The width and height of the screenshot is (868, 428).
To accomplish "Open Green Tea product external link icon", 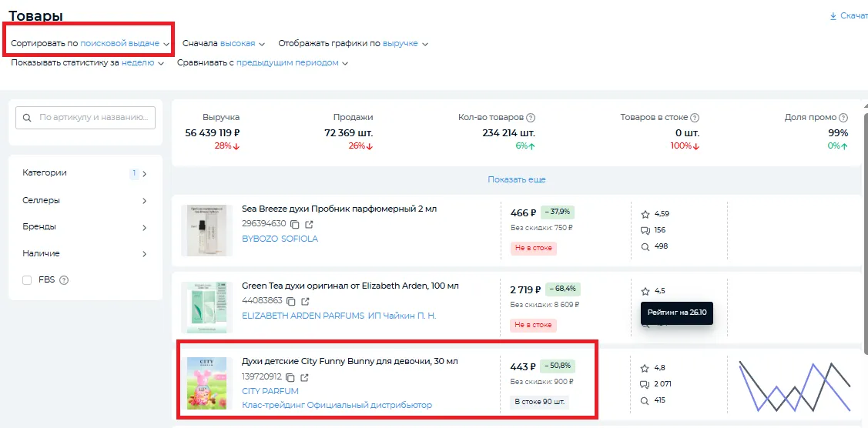I will point(306,301).
